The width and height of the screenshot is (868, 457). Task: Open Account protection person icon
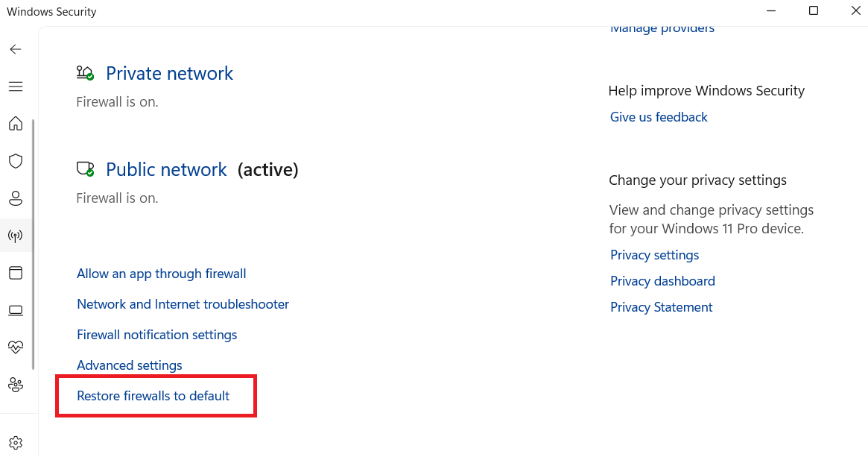click(x=16, y=198)
